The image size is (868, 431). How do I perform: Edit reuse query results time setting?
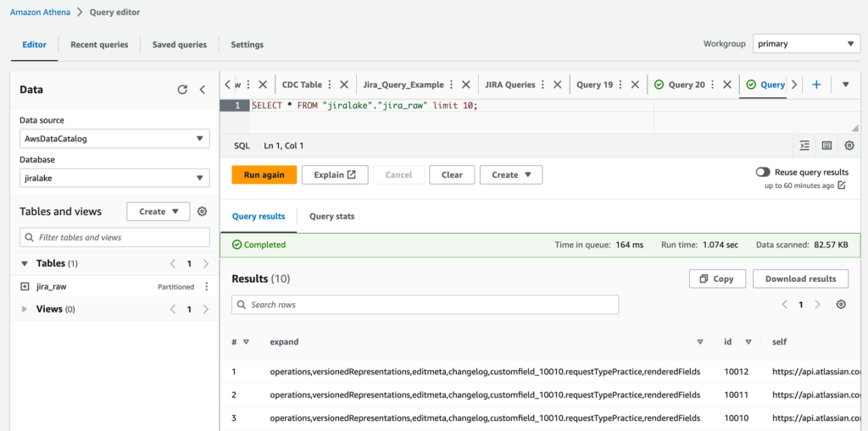click(842, 185)
